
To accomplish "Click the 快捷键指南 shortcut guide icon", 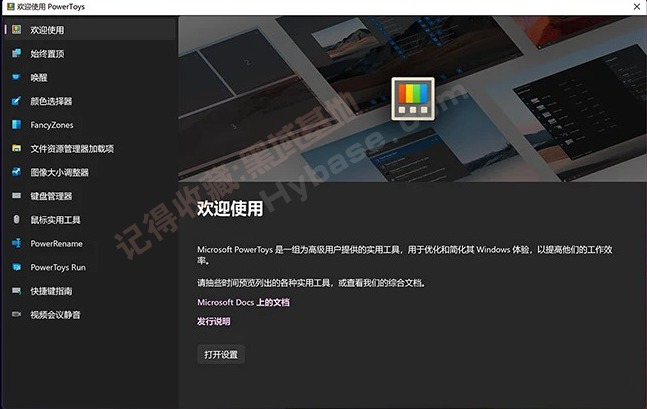I will point(17,291).
